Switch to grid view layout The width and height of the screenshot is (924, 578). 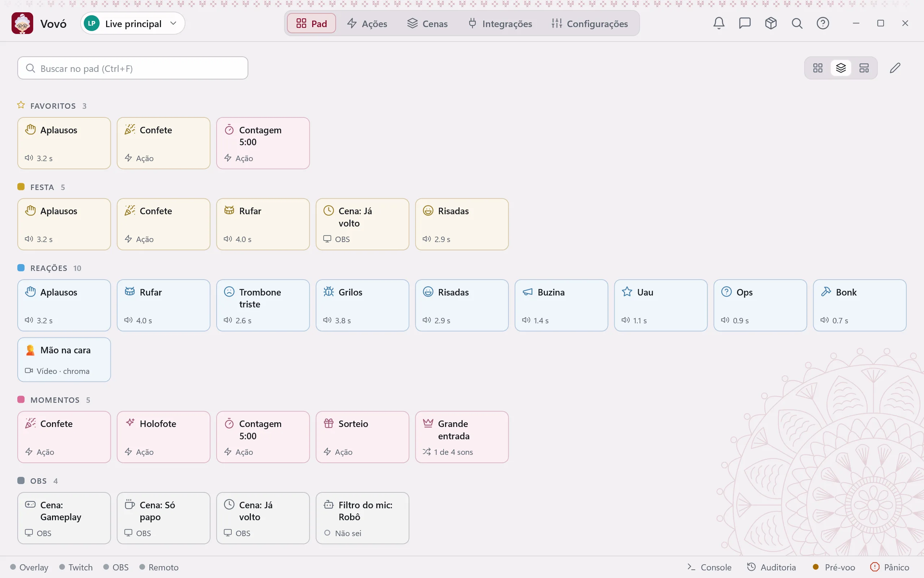[818, 68]
